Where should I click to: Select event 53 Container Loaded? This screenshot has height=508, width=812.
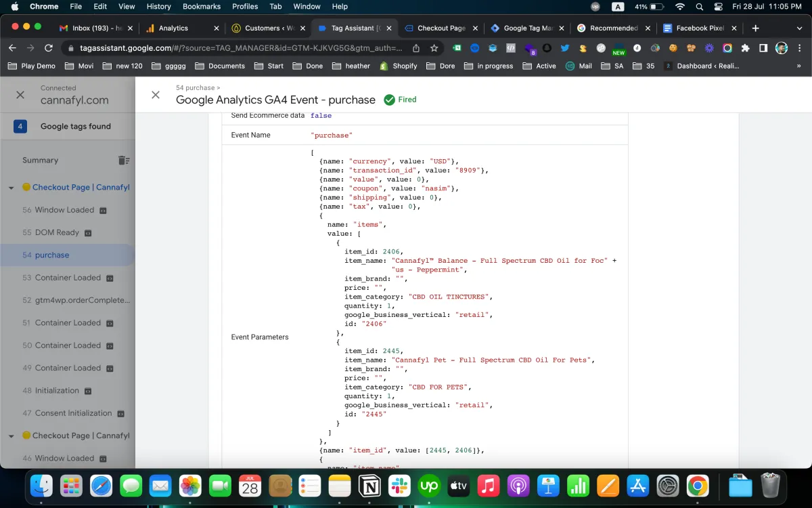point(68,278)
